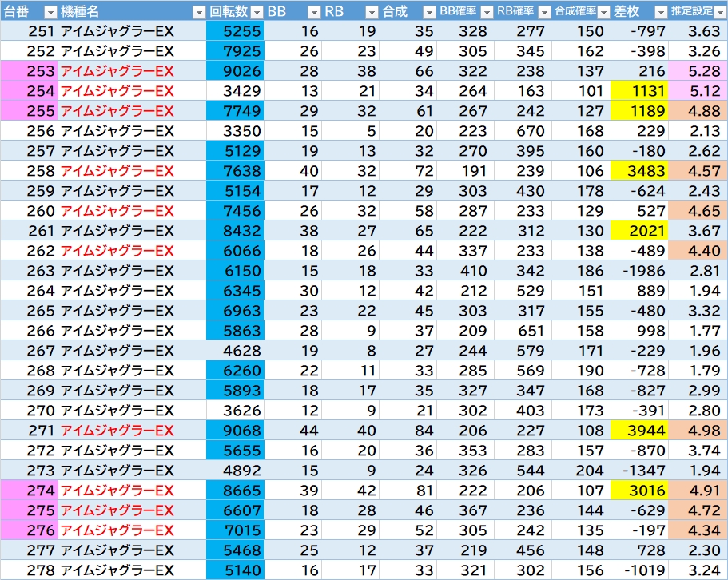Viewport: 728px width, 580px height.
Task: Select 合成 cell 84
Action: [408, 431]
